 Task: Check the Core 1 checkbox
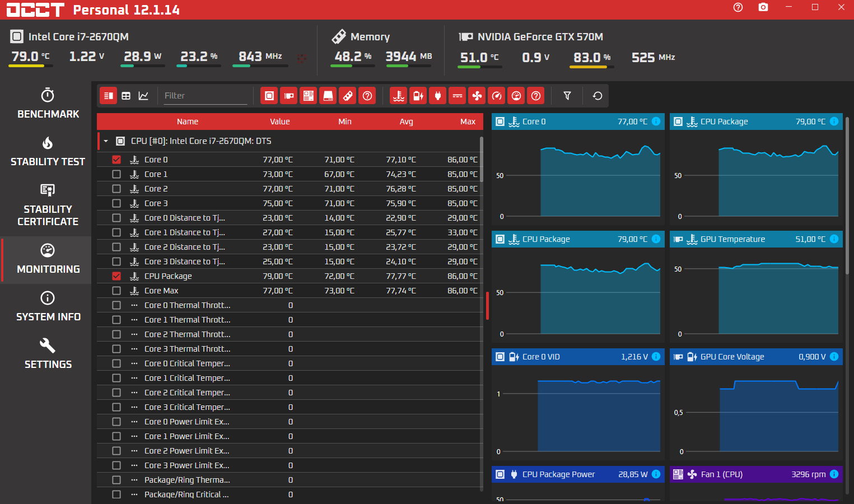(116, 174)
